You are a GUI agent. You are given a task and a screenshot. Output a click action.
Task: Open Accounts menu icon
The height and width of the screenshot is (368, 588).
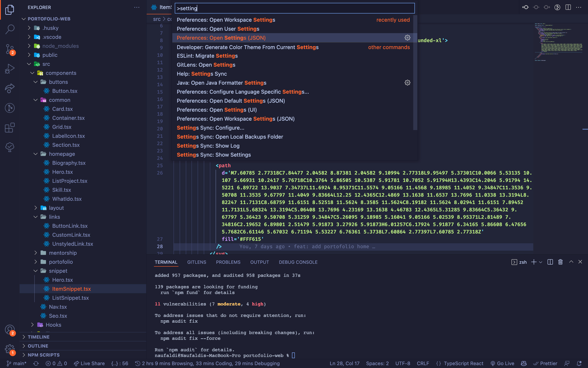10,330
